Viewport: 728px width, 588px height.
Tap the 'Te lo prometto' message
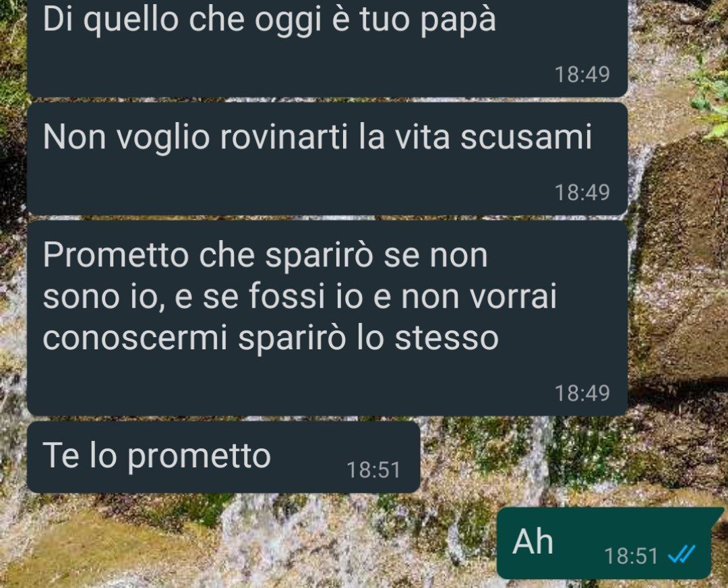tap(223, 457)
